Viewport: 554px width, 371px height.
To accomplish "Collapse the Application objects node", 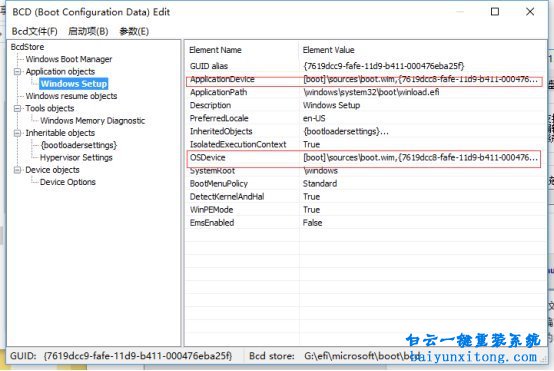I will tap(17, 71).
